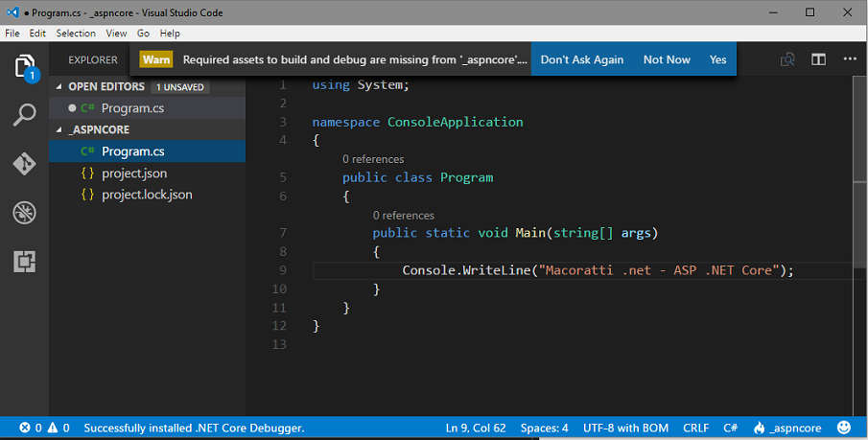The width and height of the screenshot is (868, 440).
Task: Click the Warn badge in notification
Action: point(156,59)
